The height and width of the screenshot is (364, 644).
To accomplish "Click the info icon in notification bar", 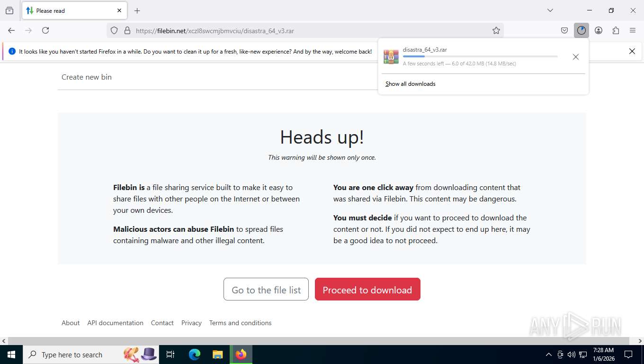I will 12,51.
